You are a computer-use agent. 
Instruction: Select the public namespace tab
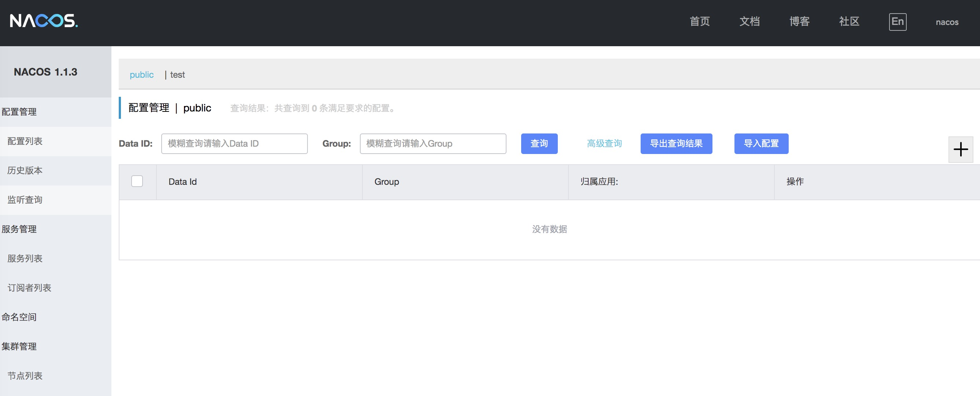pyautogui.click(x=141, y=75)
